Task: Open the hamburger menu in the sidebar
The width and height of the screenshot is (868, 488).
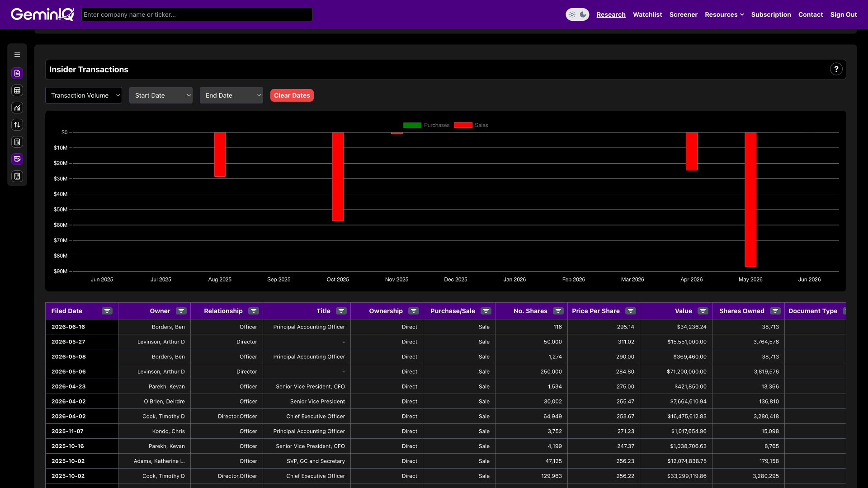Action: point(17,55)
